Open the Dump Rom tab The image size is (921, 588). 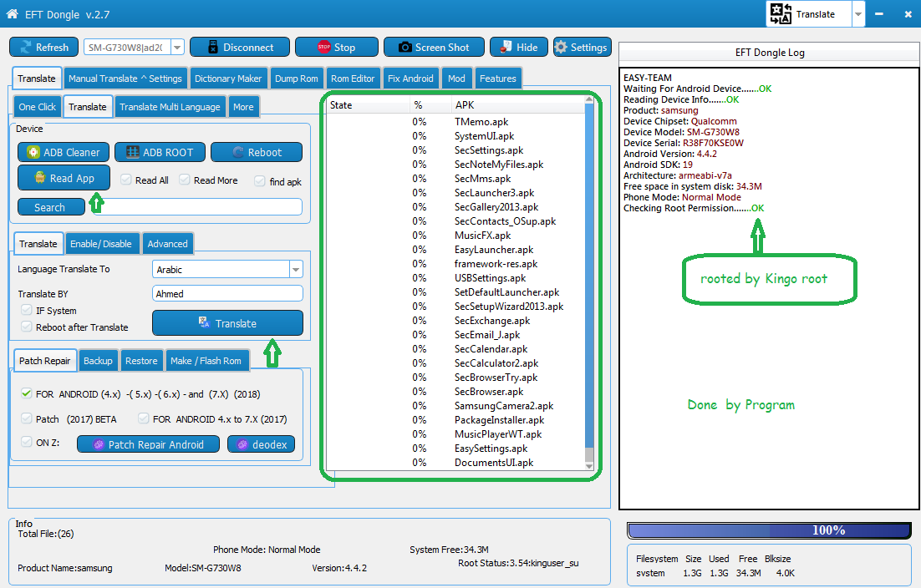click(296, 79)
